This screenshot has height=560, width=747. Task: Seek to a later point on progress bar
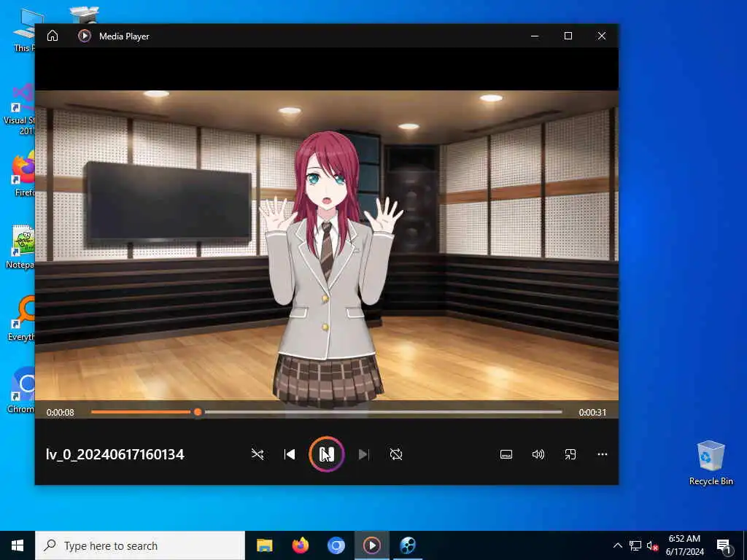[x=384, y=412]
